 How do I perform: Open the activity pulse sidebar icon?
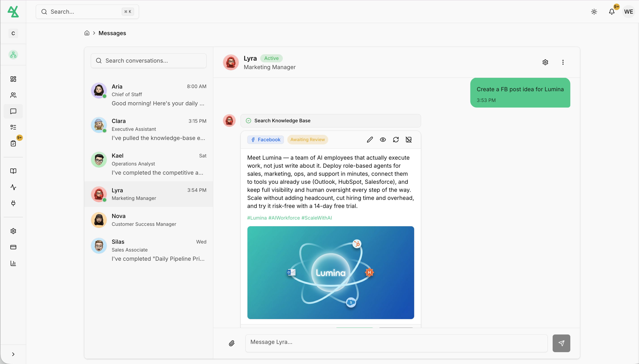13,187
